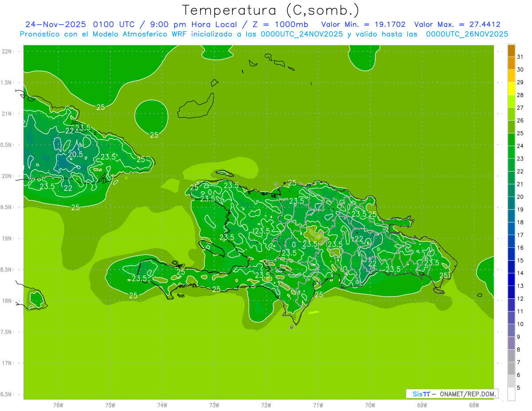
Task: Click the Valor Min. = 19.1702 text
Action: pyautogui.click(x=363, y=24)
